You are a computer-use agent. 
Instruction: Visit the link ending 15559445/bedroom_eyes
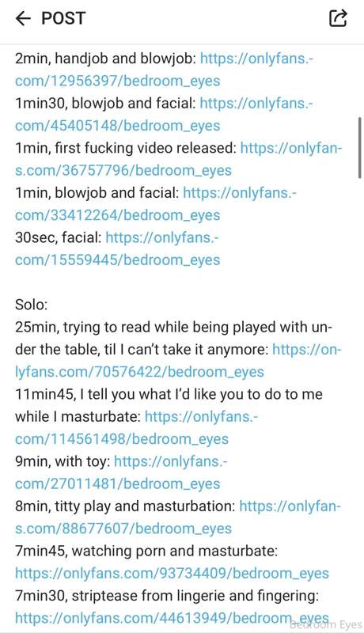pos(117,260)
